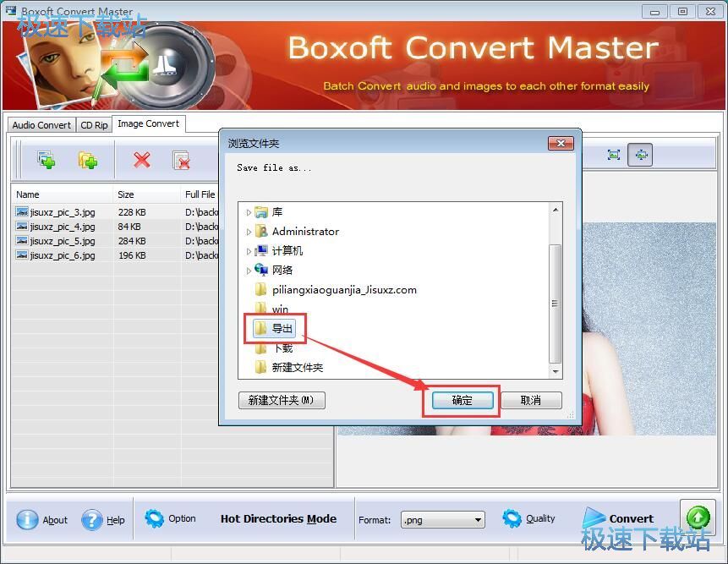Click the image preview on the right
728x564 pixels.
(649, 329)
